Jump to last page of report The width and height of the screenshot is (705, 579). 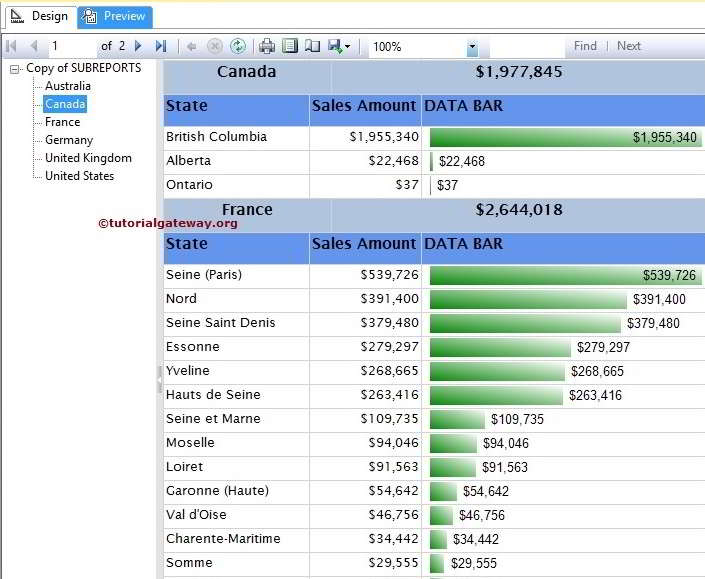click(161, 46)
